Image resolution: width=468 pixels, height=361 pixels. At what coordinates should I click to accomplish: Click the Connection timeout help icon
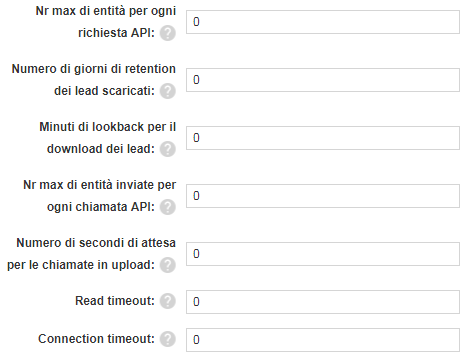tap(167, 339)
